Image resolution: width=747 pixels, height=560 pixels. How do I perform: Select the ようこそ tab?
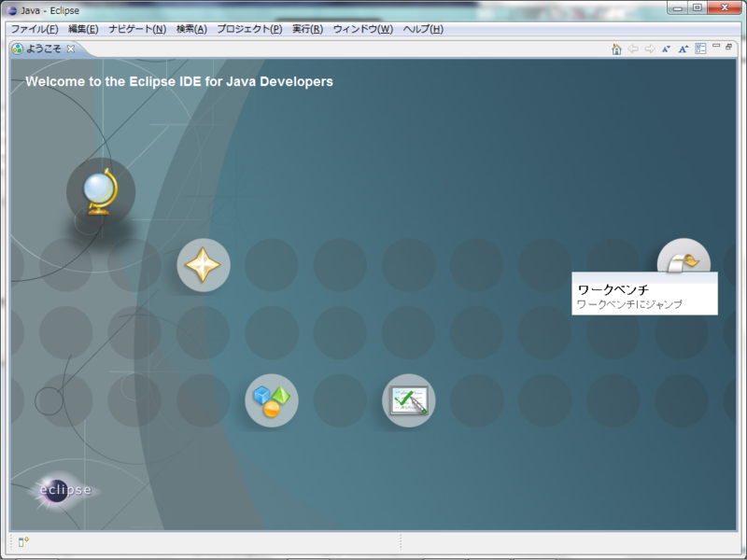point(43,49)
